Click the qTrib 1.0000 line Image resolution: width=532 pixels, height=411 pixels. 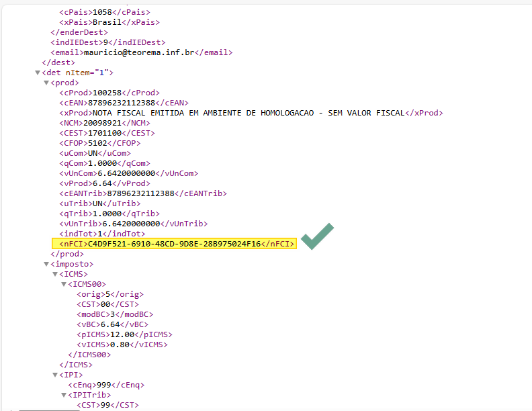pos(109,214)
